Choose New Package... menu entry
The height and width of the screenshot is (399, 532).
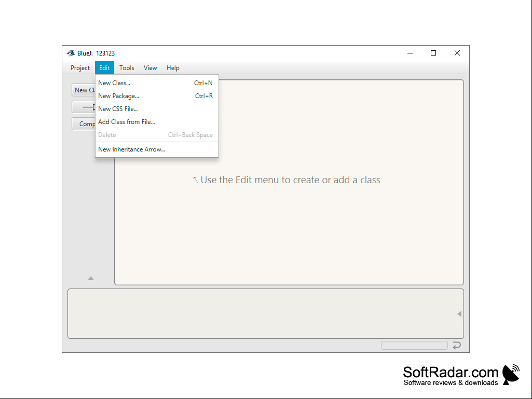point(157,96)
